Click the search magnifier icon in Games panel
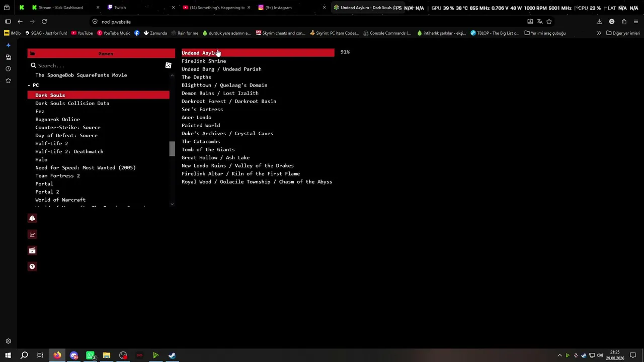The width and height of the screenshot is (644, 362). 33,65
